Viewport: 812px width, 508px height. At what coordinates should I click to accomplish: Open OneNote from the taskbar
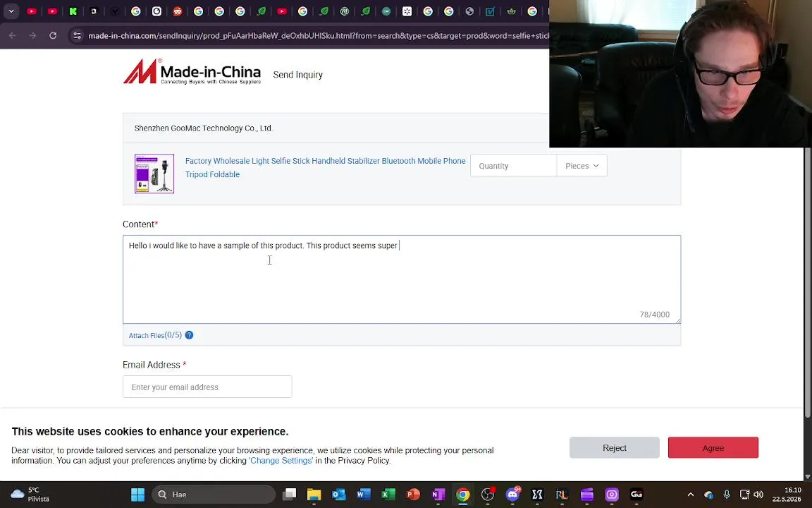pyautogui.click(x=438, y=495)
